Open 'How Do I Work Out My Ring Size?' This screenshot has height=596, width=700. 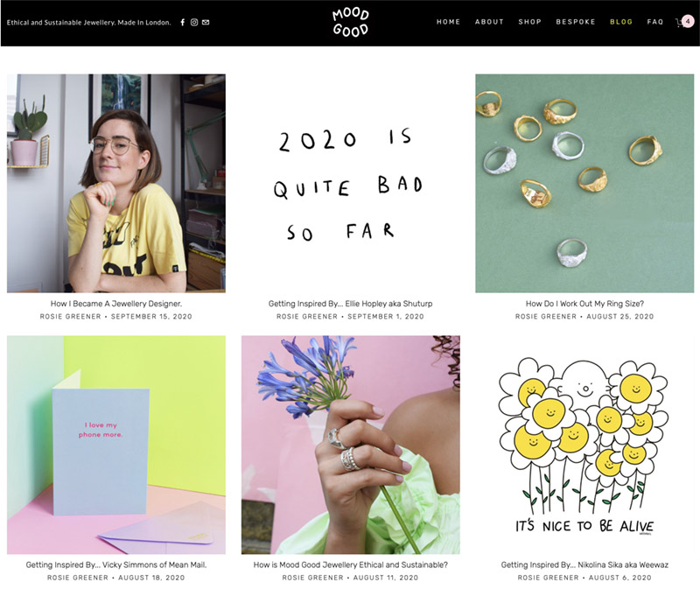[584, 304]
